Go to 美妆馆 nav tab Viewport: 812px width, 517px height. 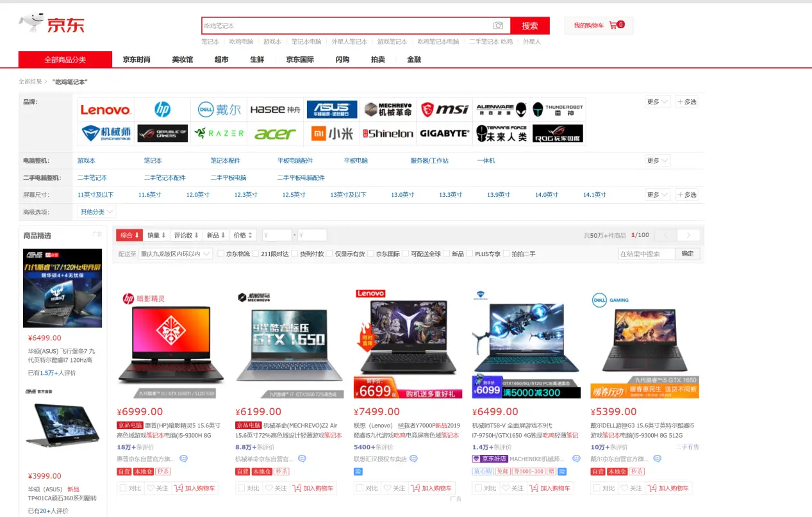tap(182, 60)
